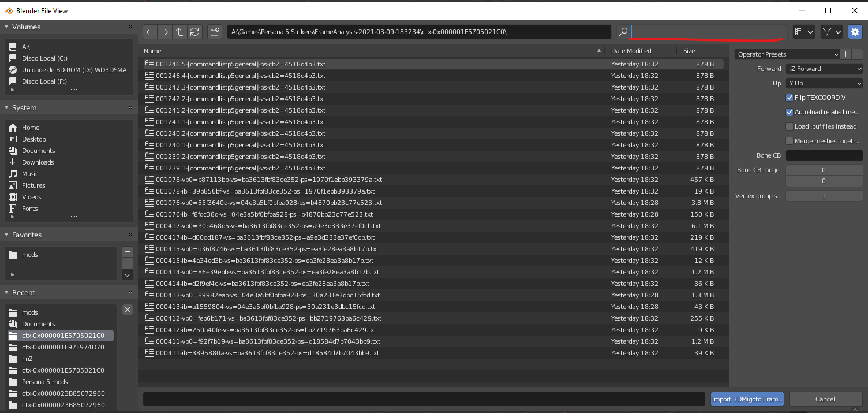Enable Load .buf files instead
The image size is (868, 413).
(790, 126)
